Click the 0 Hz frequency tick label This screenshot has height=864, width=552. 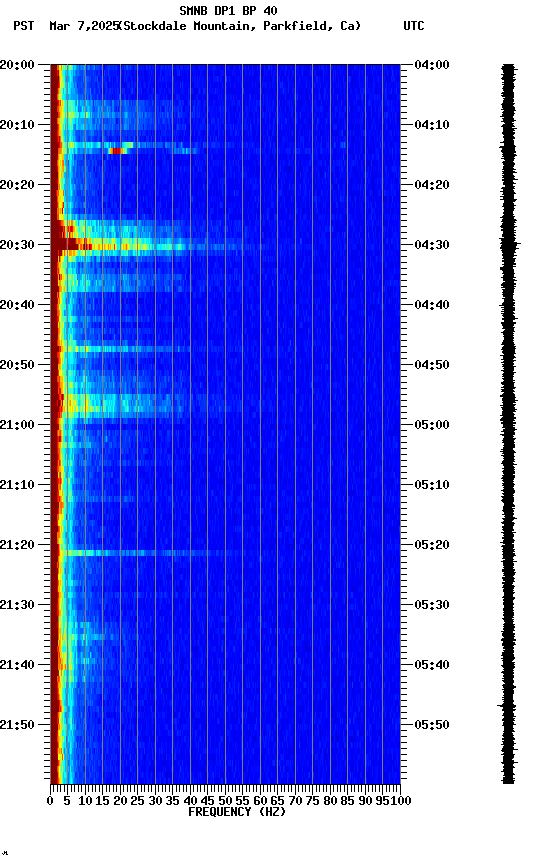[x=50, y=801]
